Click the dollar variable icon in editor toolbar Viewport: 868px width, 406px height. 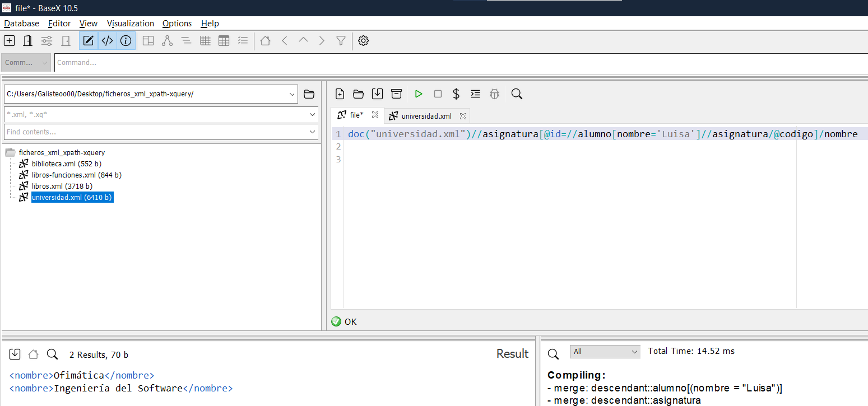pyautogui.click(x=456, y=94)
